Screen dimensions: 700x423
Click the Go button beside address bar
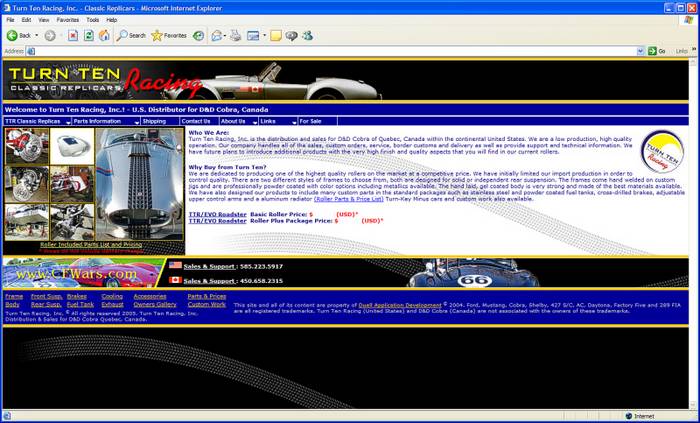(x=657, y=50)
